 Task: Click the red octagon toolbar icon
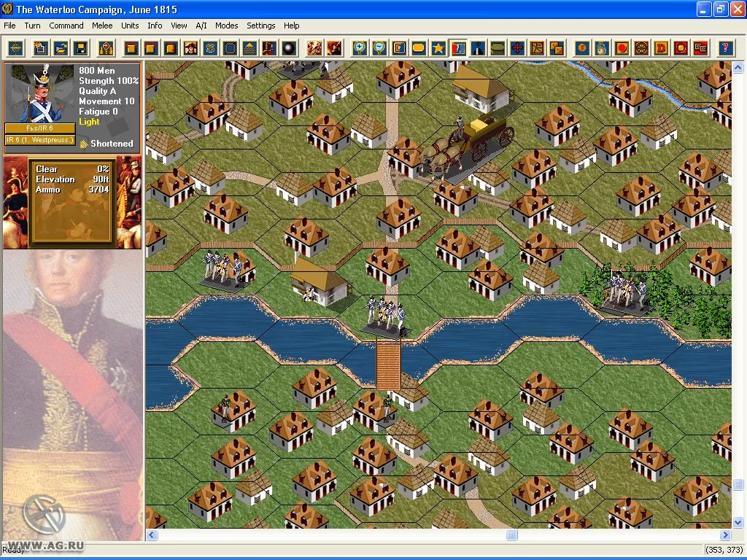point(681,48)
